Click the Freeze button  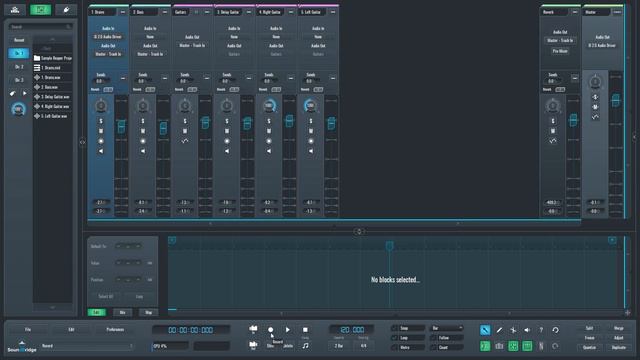(589, 338)
